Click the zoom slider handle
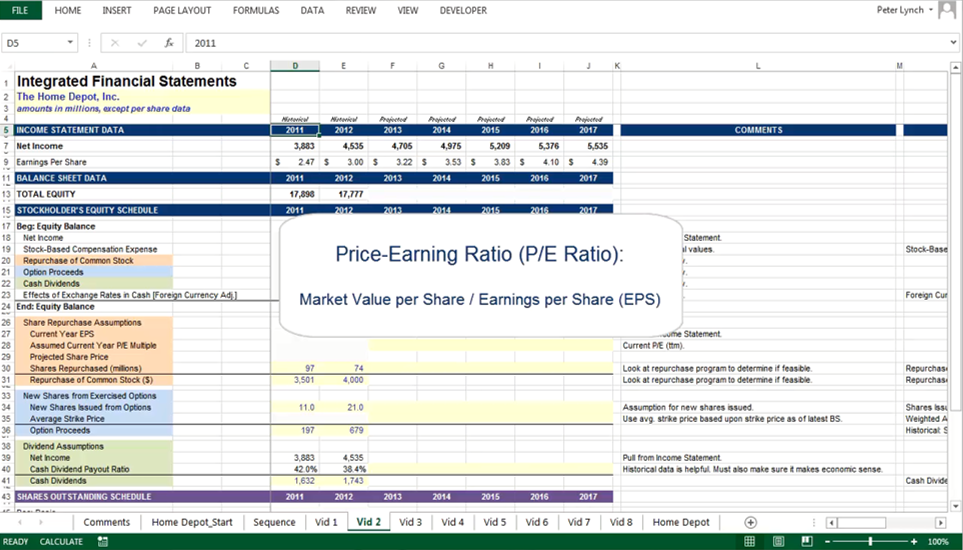Screen dimensions: 963x550 point(870,541)
